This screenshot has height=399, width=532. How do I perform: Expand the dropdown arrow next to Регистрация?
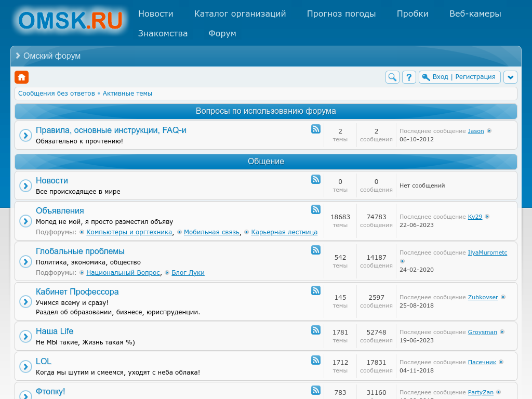[x=510, y=77]
